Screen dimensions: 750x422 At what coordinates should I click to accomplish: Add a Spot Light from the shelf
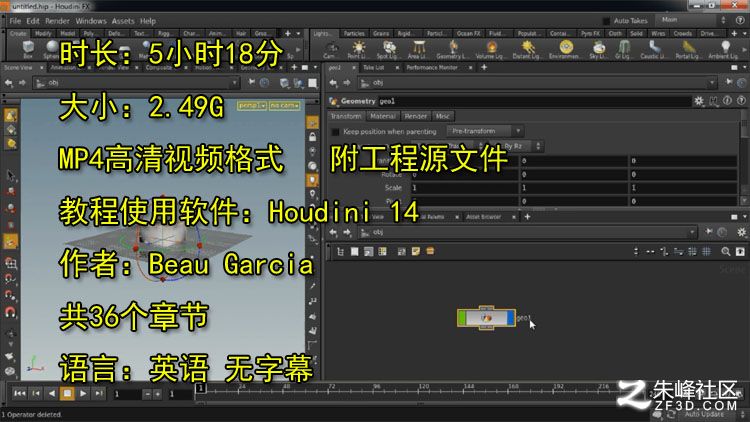click(x=388, y=49)
